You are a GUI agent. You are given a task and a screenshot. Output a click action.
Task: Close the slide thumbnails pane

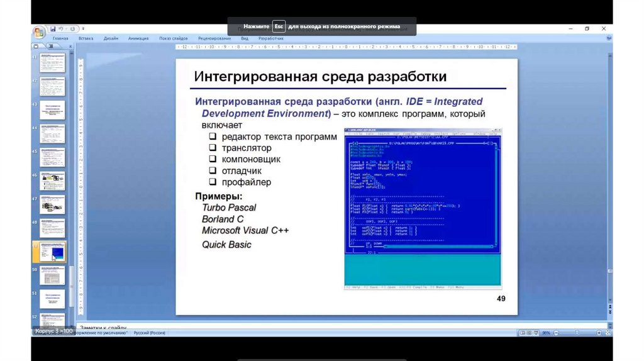(69, 47)
